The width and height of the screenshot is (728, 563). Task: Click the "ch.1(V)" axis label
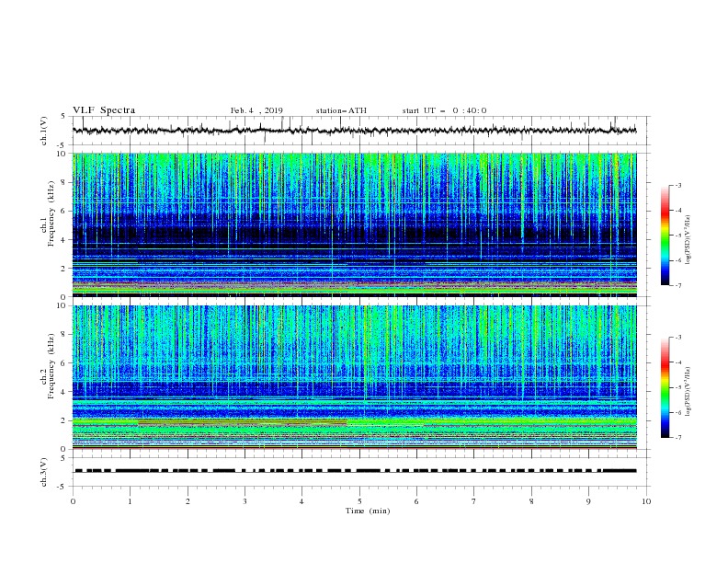(44, 131)
